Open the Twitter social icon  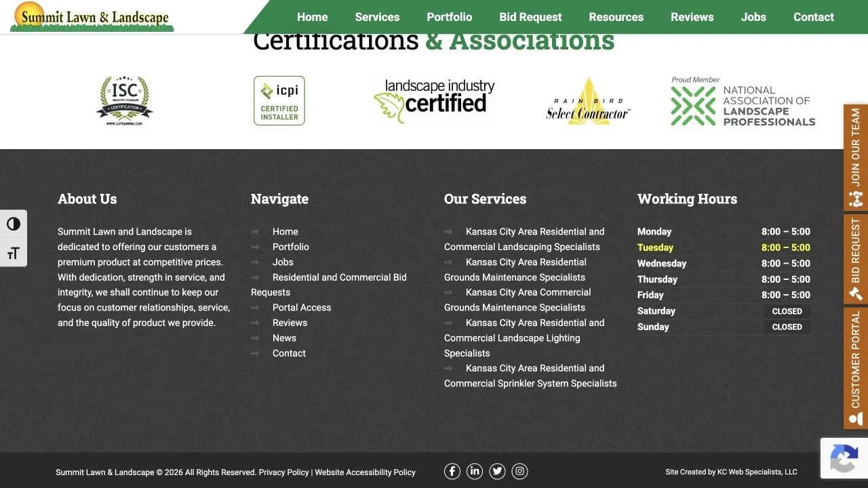point(497,471)
